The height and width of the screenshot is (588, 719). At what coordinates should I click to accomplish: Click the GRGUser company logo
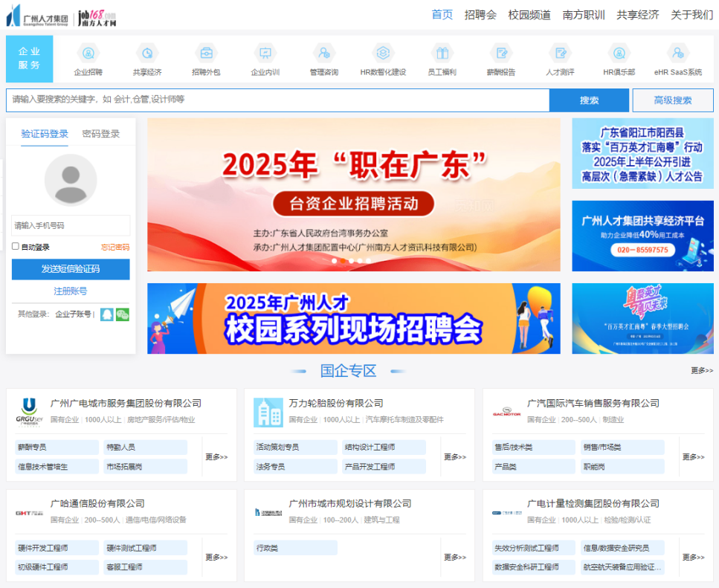click(x=29, y=412)
